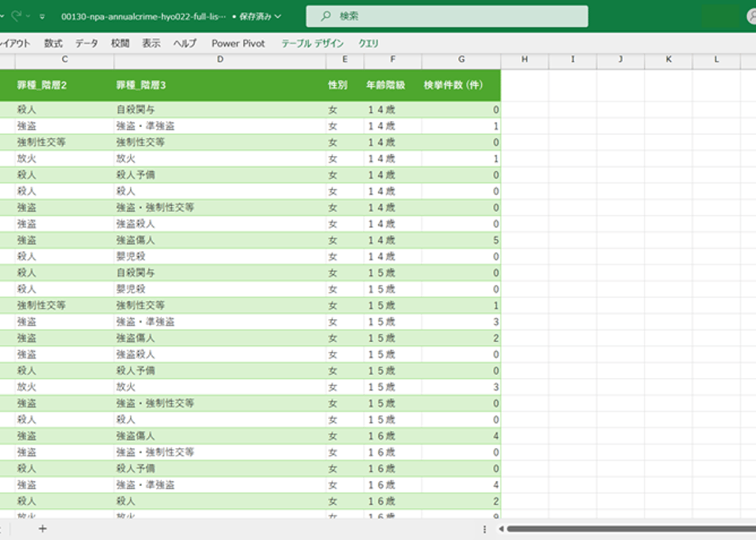Screen dimensions: 756x540
Task: Click the sheet tab options dots icon
Action: tap(484, 529)
